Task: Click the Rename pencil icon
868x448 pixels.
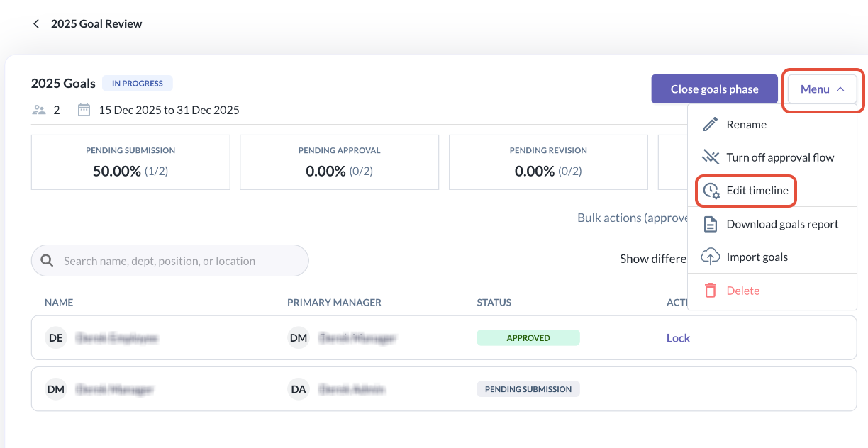Action: [710, 124]
